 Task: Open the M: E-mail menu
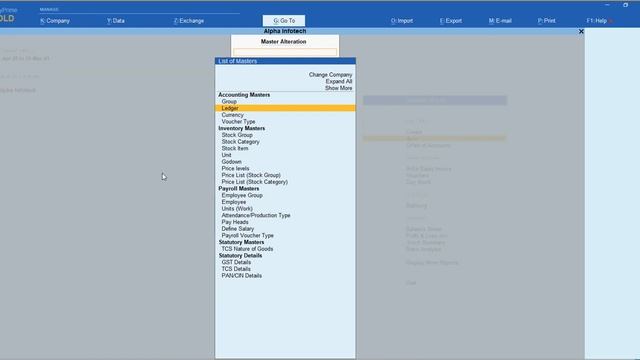[500, 21]
